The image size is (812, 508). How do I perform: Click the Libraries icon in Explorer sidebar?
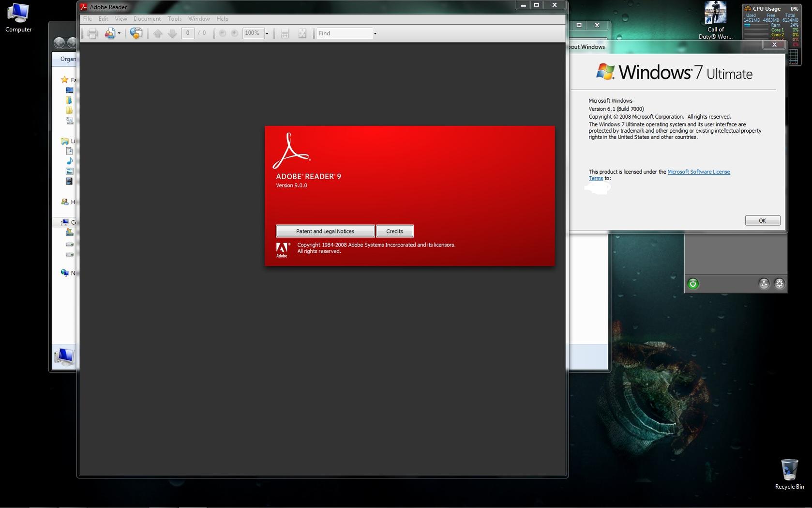pos(64,141)
